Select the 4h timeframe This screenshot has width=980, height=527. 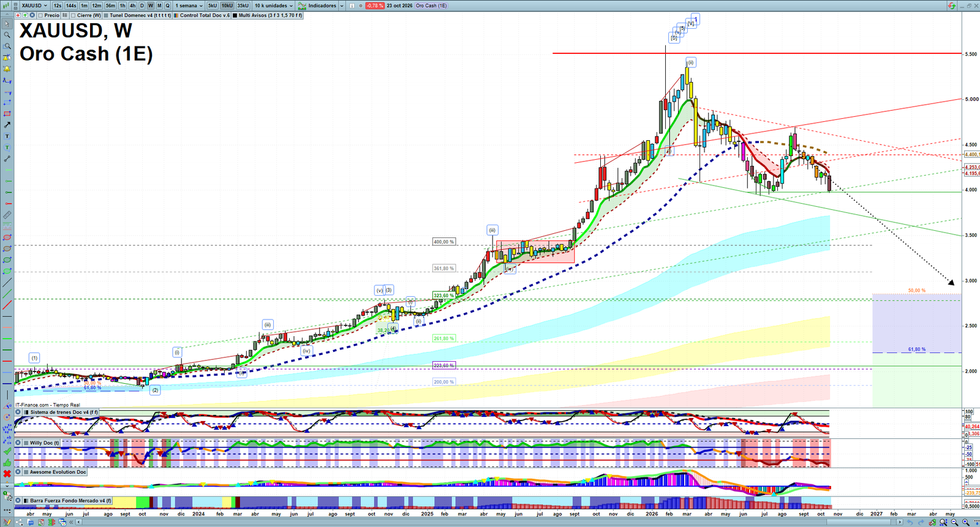(x=132, y=6)
